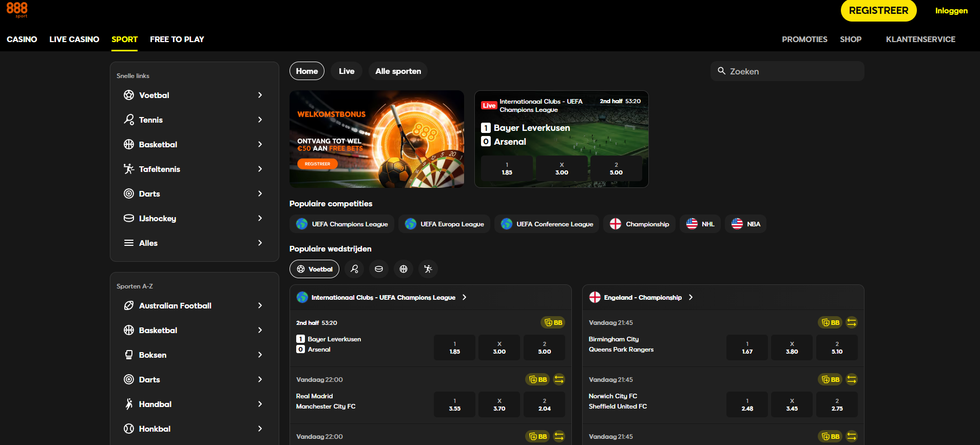Select the tennis icon filter under Populaire wedstrijden
This screenshot has width=980, height=445.
tap(354, 269)
